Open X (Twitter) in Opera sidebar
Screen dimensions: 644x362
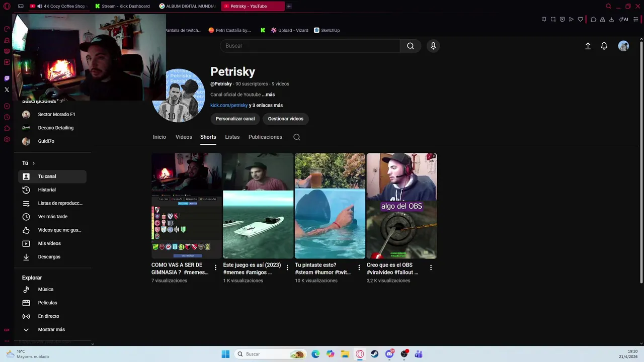[7, 89]
